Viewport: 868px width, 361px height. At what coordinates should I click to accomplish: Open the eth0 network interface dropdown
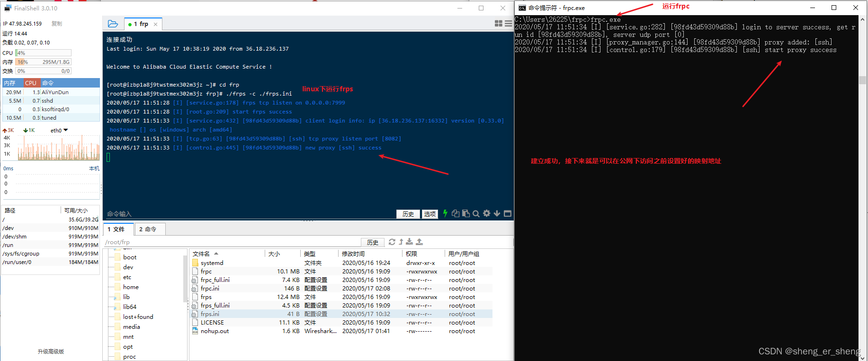[x=60, y=130]
